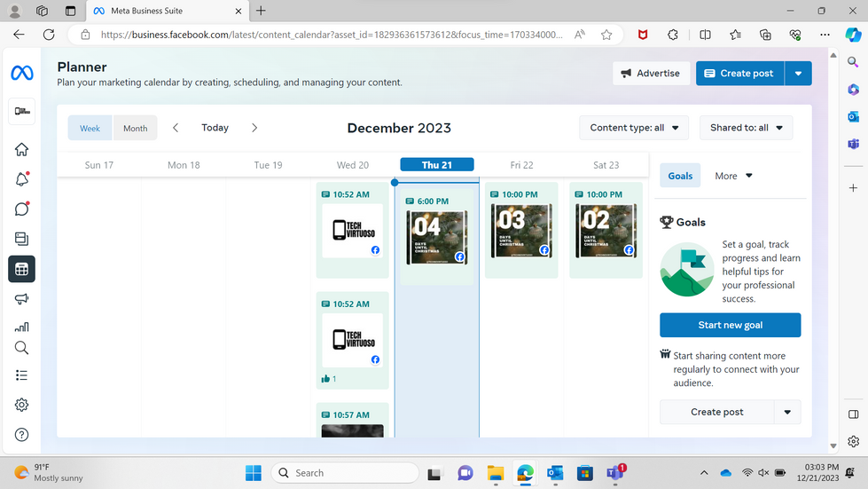Switch calendar to Week view
This screenshot has width=868, height=489.
[x=90, y=128]
